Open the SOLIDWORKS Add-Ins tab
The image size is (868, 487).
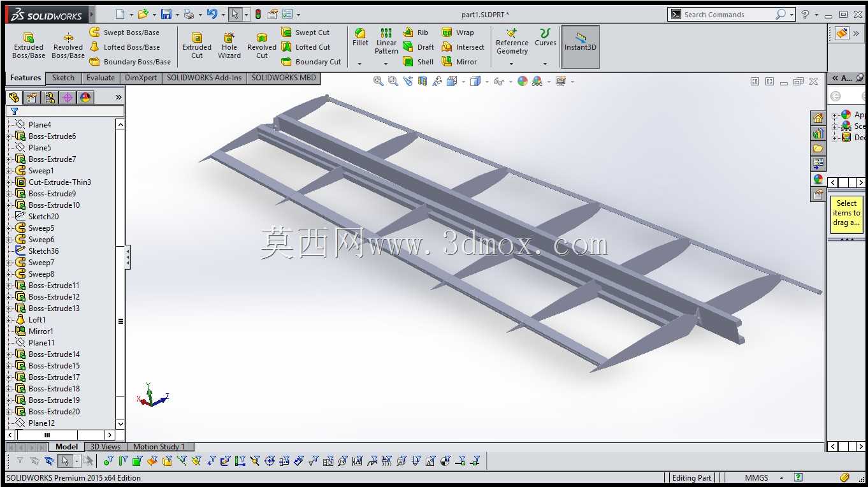pyautogui.click(x=205, y=78)
